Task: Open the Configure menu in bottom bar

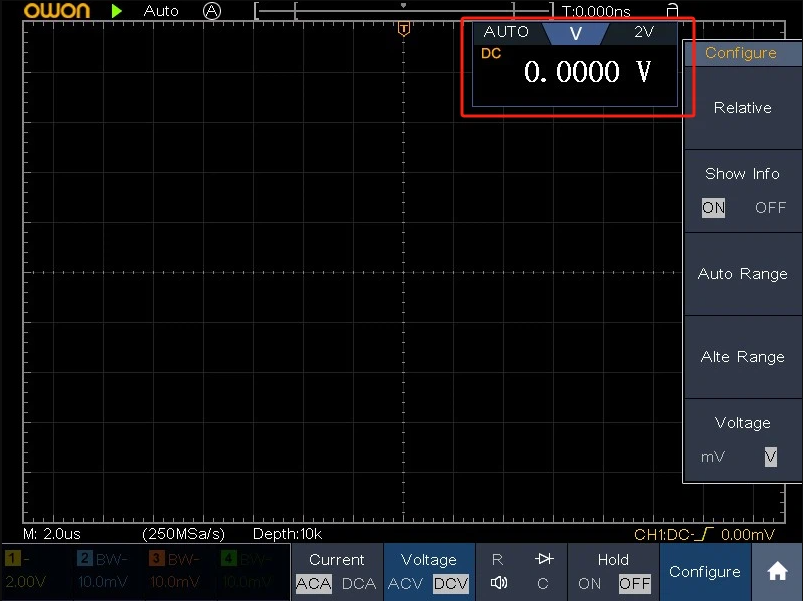Action: (x=704, y=572)
